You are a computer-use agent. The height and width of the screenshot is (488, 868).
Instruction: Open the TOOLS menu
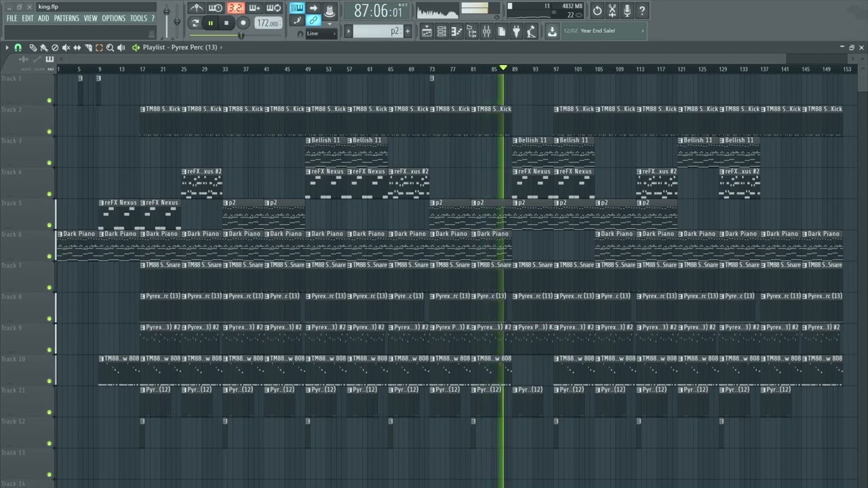(x=138, y=18)
